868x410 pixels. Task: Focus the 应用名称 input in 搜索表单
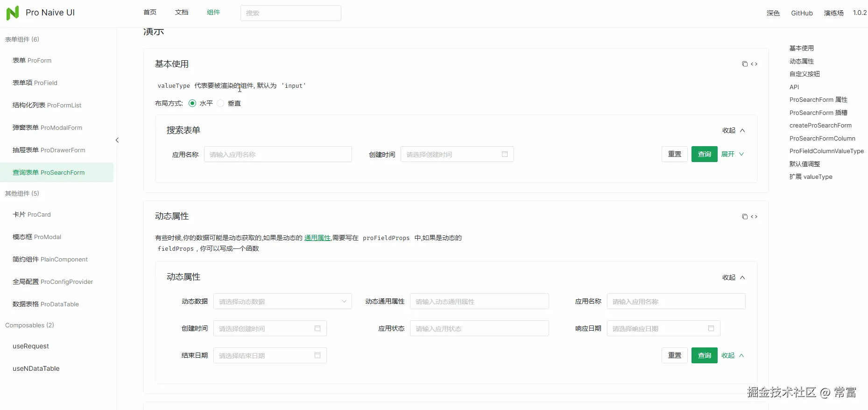278,154
